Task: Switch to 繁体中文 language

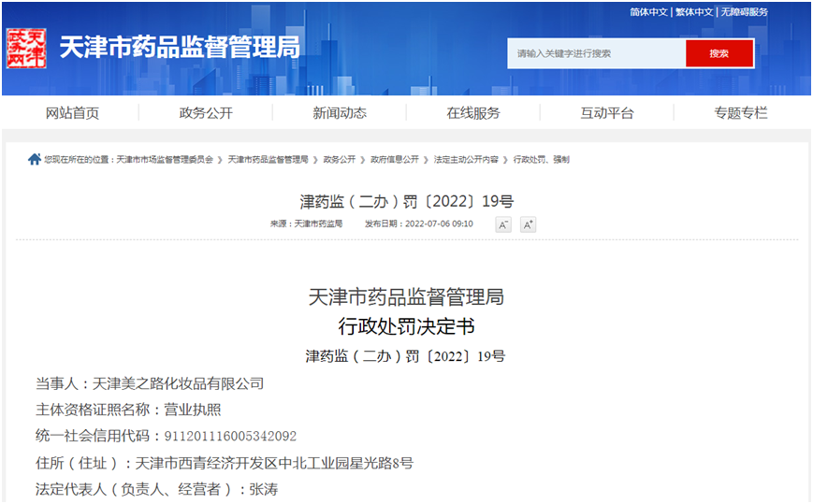Action: 694,12
